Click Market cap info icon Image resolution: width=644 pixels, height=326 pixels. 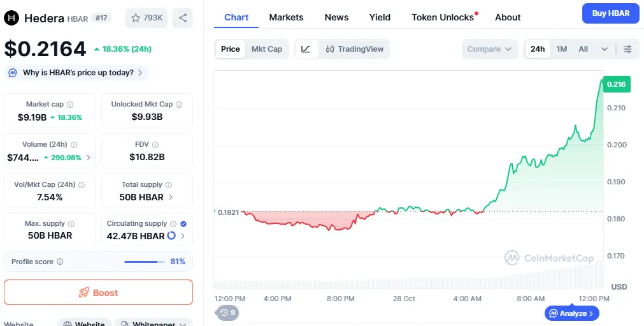coord(70,105)
